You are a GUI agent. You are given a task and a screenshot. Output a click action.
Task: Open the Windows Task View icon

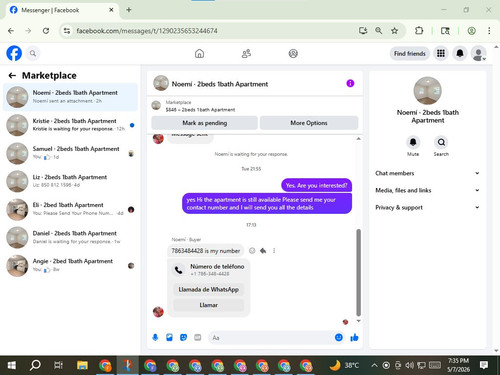click(x=58, y=365)
